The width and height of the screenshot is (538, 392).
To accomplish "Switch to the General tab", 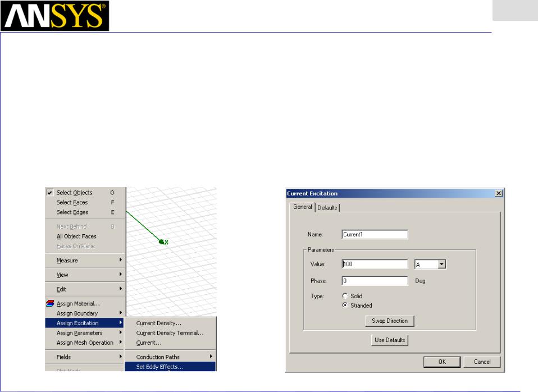I will pos(302,207).
